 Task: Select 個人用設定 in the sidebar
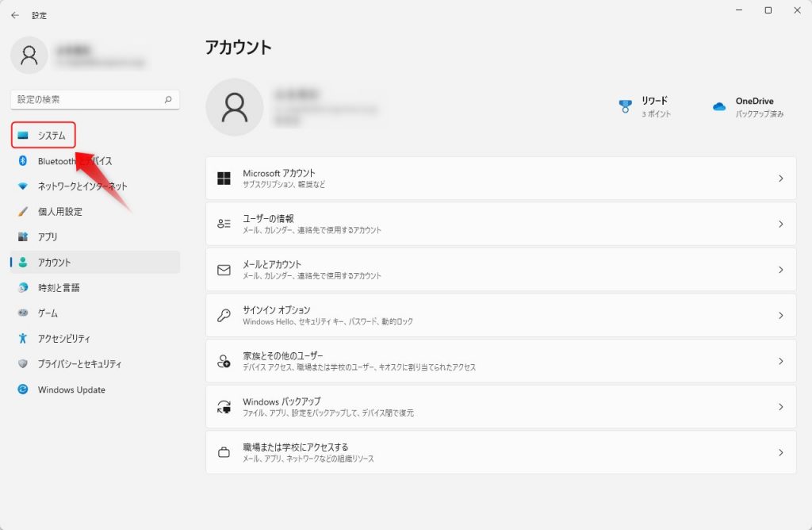coord(95,211)
